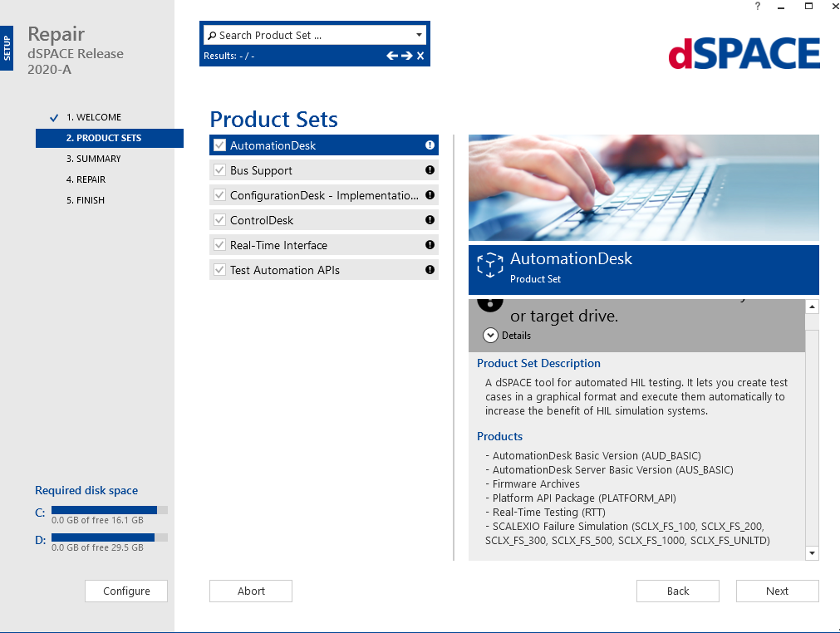
Task: Uncheck the AutomationDesk product set
Action: [219, 145]
